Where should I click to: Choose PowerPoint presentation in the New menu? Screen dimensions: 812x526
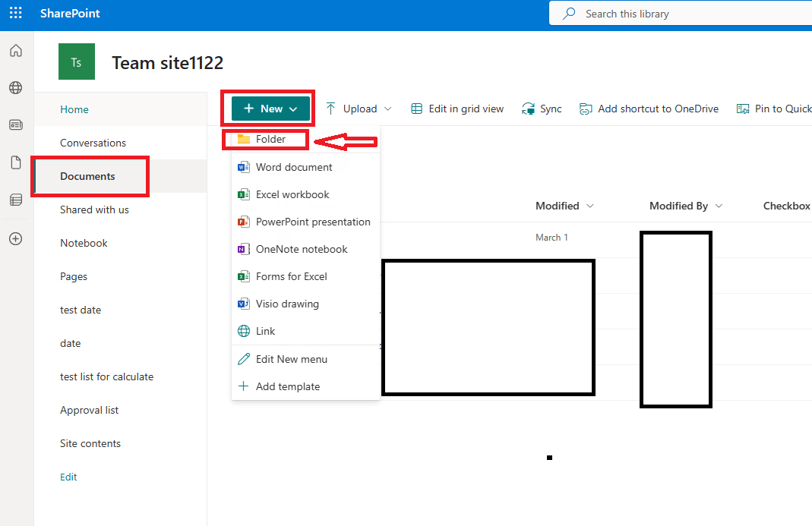[305, 222]
